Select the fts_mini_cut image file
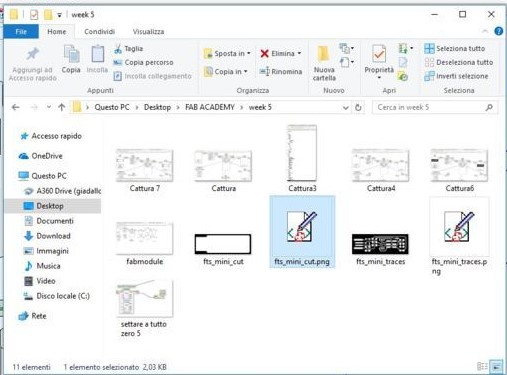Image resolution: width=507 pixels, height=375 pixels. pos(223,249)
